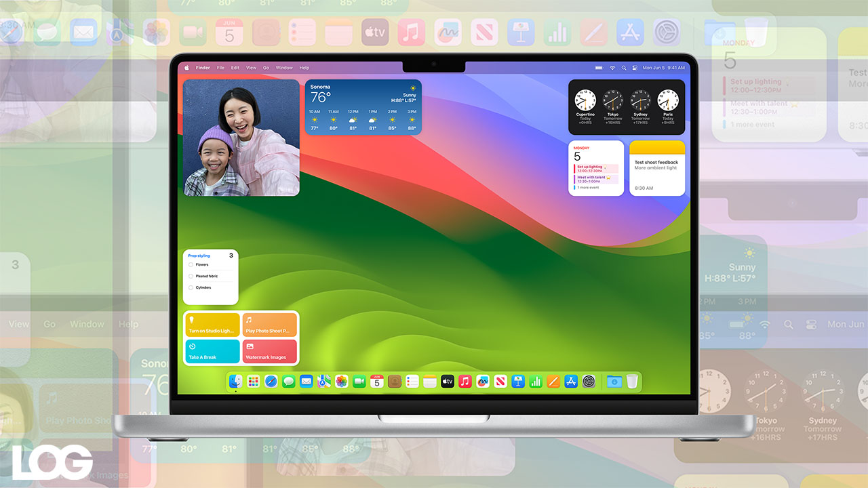Open Control Center in menu bar
The image size is (868, 488).
point(635,68)
